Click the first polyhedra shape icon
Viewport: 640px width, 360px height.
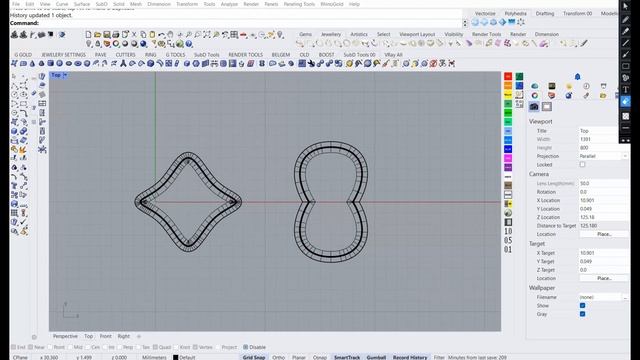click(x=475, y=22)
